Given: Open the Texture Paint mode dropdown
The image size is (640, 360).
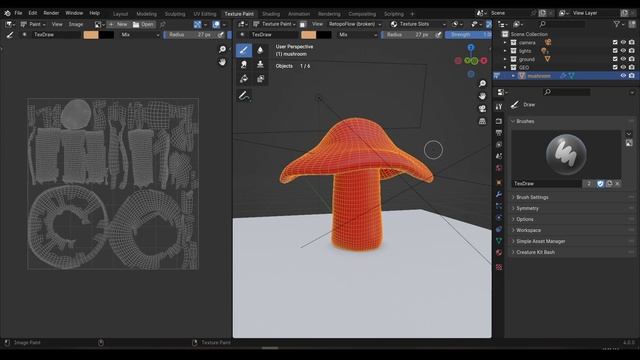Looking at the screenshot, I should pyautogui.click(x=274, y=24).
